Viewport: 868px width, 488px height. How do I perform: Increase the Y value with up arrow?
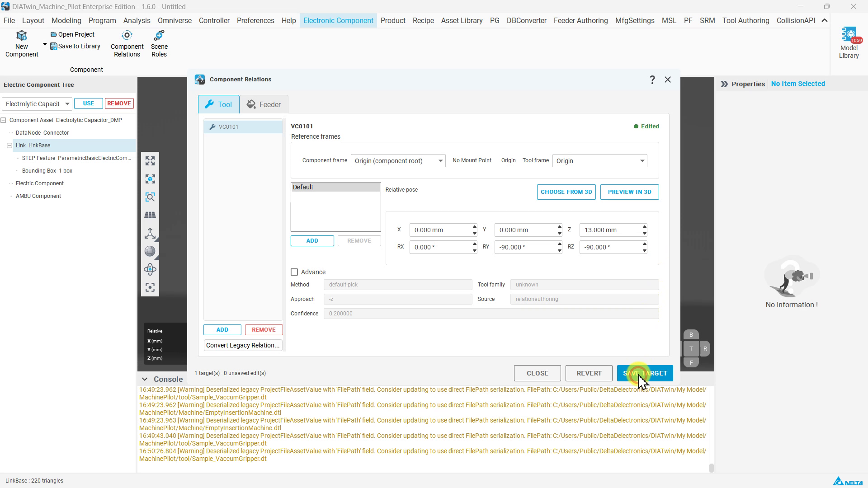559,227
